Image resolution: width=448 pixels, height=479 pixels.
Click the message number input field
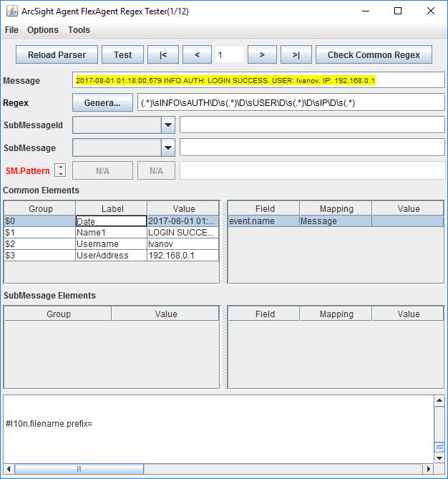pyautogui.click(x=229, y=54)
